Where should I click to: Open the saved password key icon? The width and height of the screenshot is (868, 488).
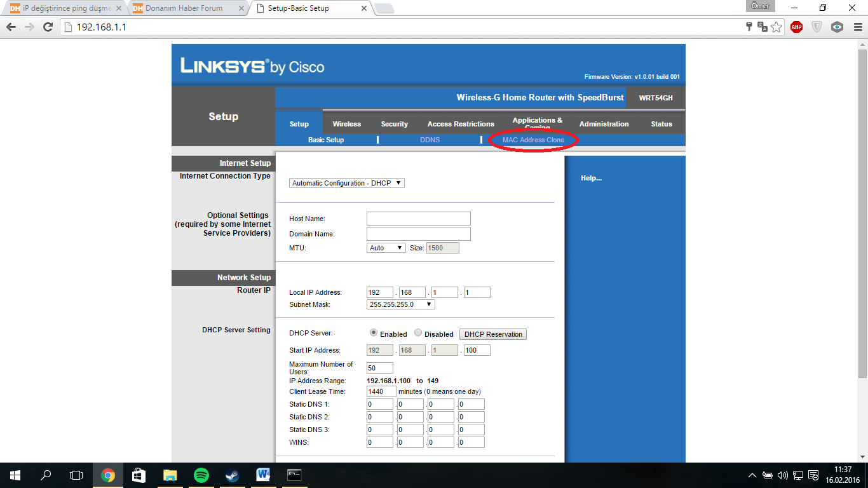(x=750, y=27)
